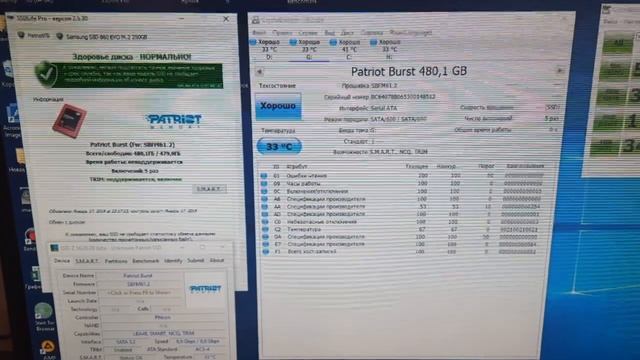Select drive G: in CrystalDiskInfo drive bar
640x360 pixels.
309,49
